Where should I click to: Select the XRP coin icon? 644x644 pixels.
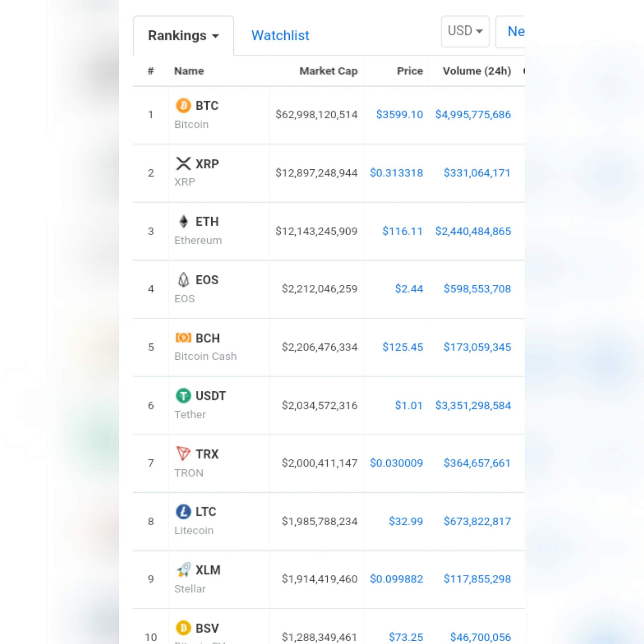point(183,164)
